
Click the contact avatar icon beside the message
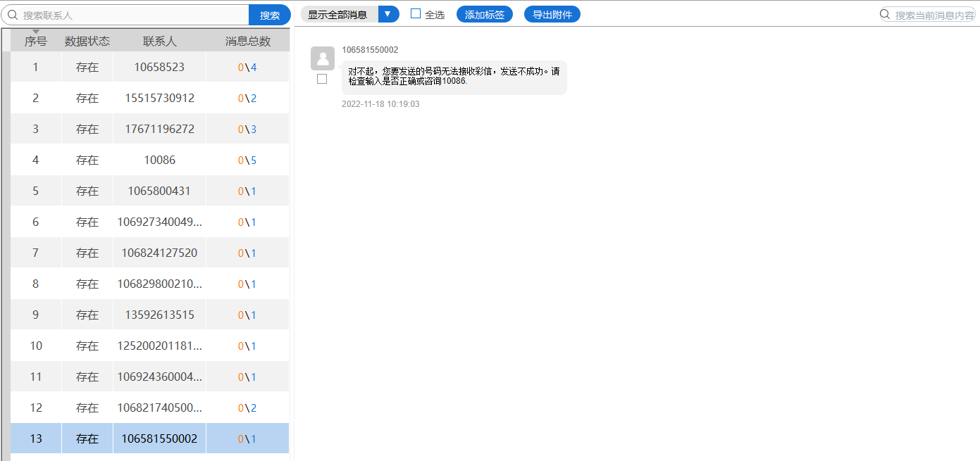[323, 58]
